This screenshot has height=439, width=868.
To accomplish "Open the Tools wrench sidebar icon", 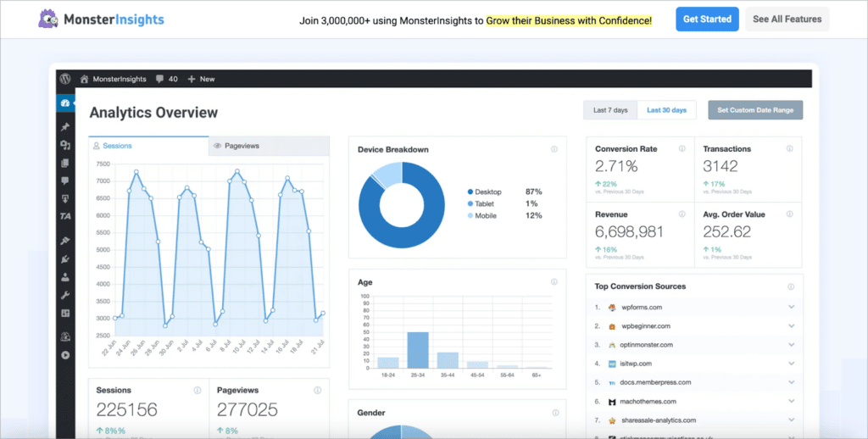I will click(65, 295).
